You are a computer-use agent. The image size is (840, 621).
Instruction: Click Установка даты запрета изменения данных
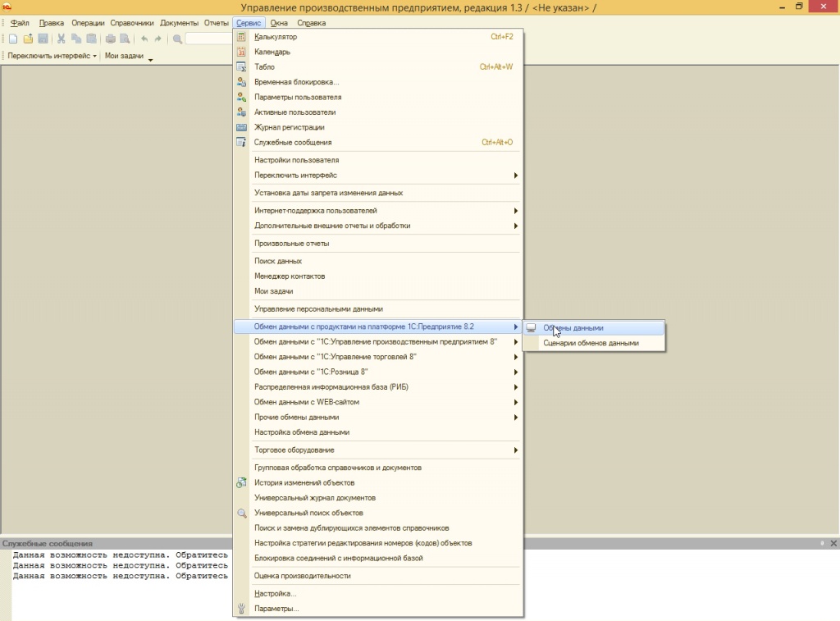(328, 193)
